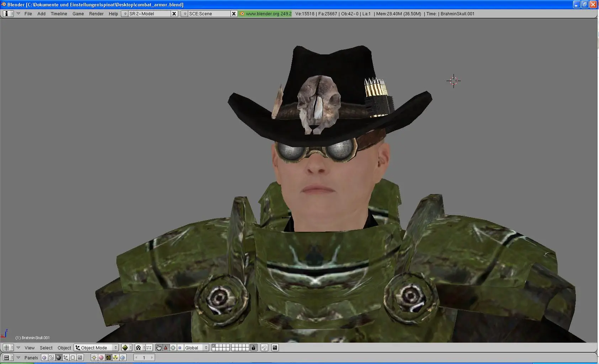Show the Lamp buttons sun icon
599x364 pixels.
[94, 358]
